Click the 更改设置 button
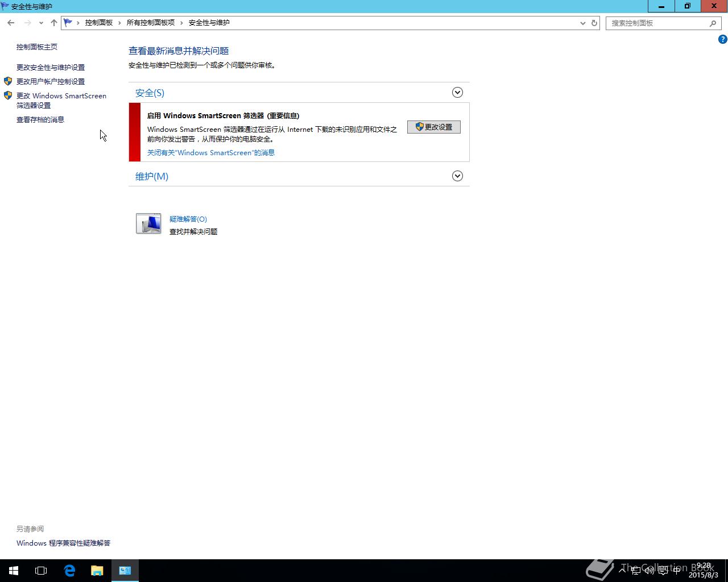The width and height of the screenshot is (728, 582). [434, 127]
